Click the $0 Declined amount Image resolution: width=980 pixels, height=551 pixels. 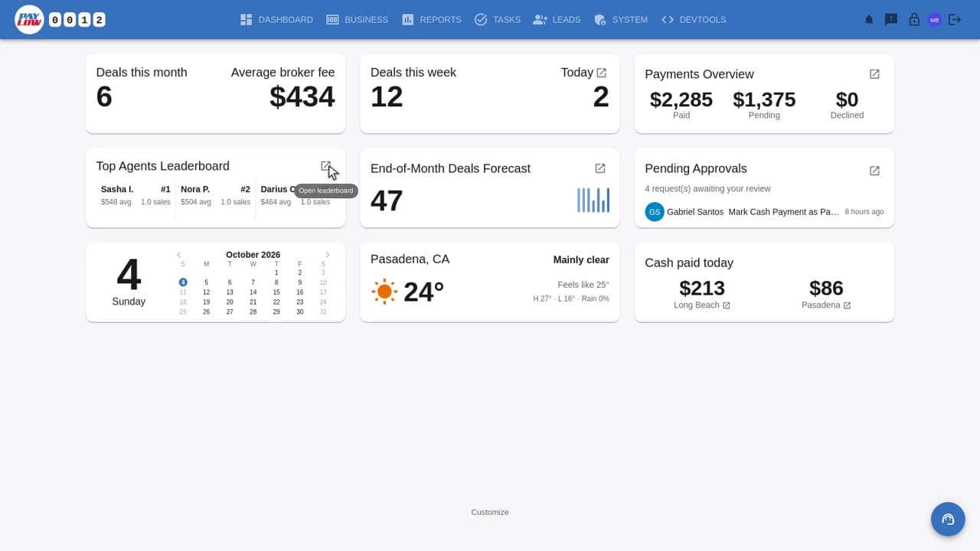click(847, 100)
